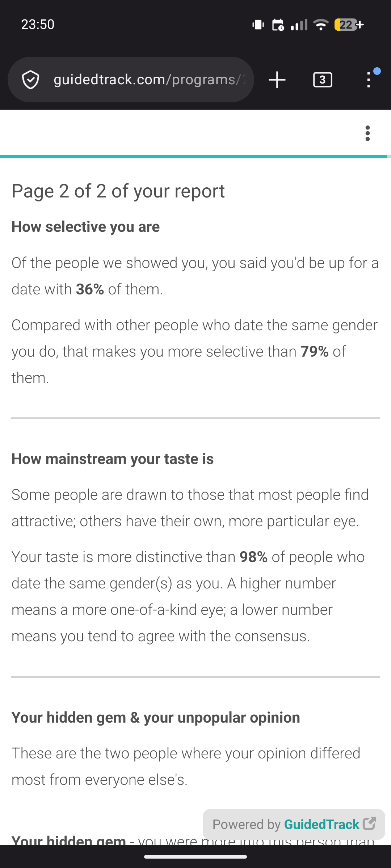This screenshot has height=868, width=391.
Task: Tap the Wi-Fi status icon
Action: [x=321, y=25]
